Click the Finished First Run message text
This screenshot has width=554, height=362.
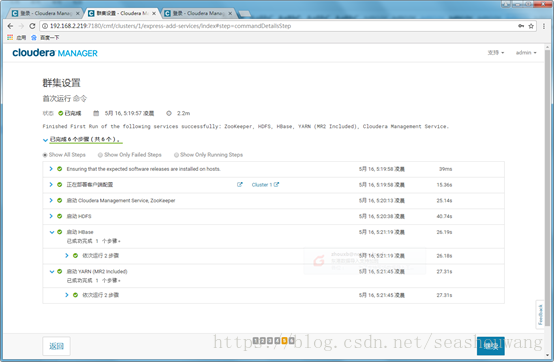click(246, 126)
